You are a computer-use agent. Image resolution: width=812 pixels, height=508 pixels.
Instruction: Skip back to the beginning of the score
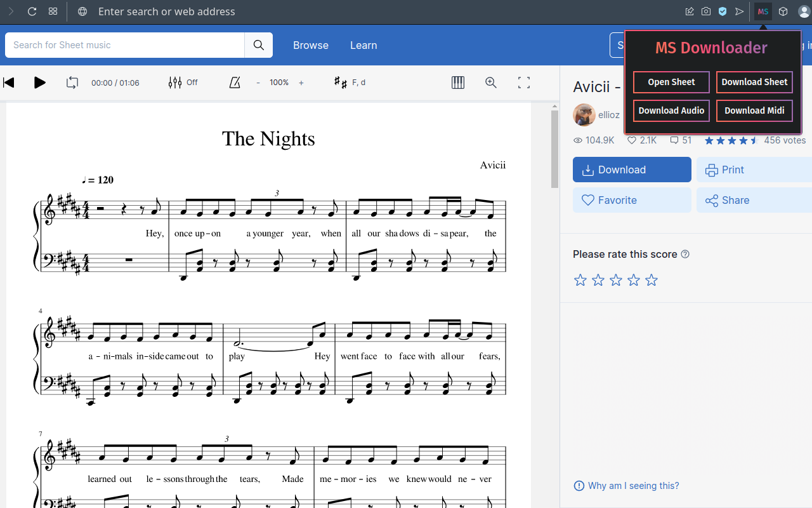click(9, 83)
